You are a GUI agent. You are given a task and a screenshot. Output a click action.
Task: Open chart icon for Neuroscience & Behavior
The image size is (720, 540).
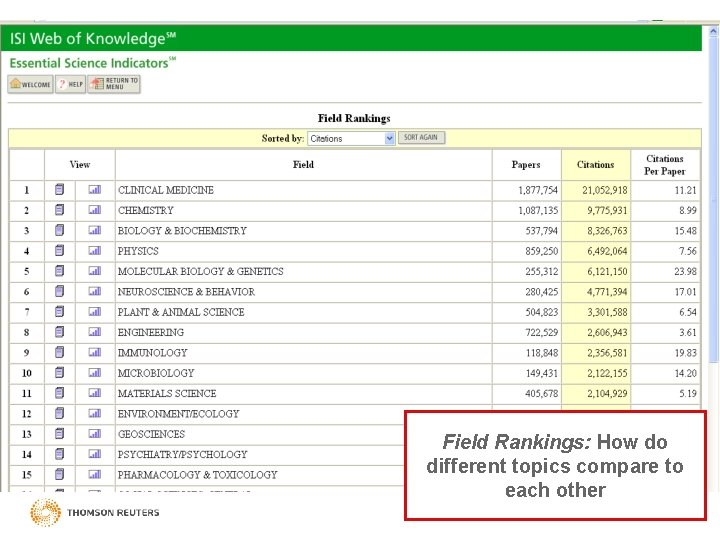tap(95, 291)
